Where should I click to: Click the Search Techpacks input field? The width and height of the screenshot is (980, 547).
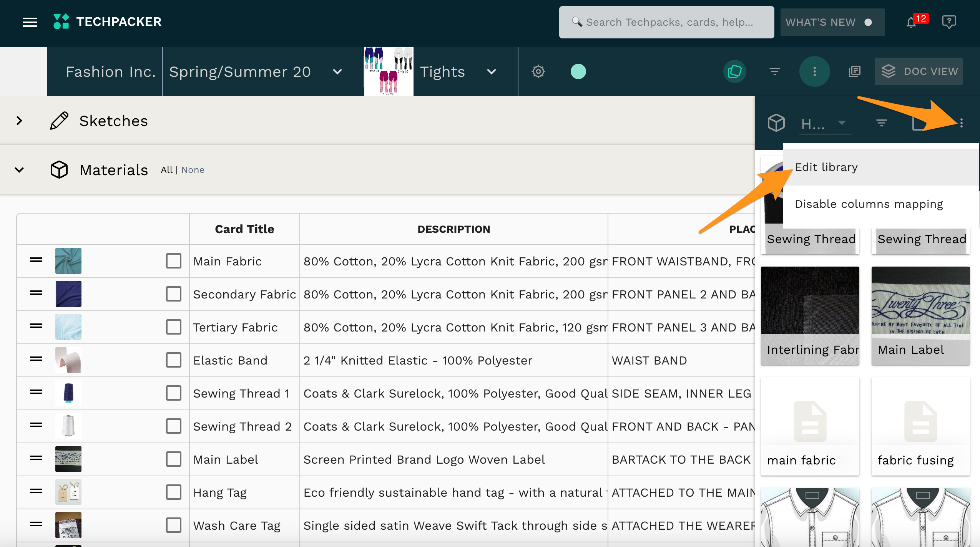pos(669,22)
